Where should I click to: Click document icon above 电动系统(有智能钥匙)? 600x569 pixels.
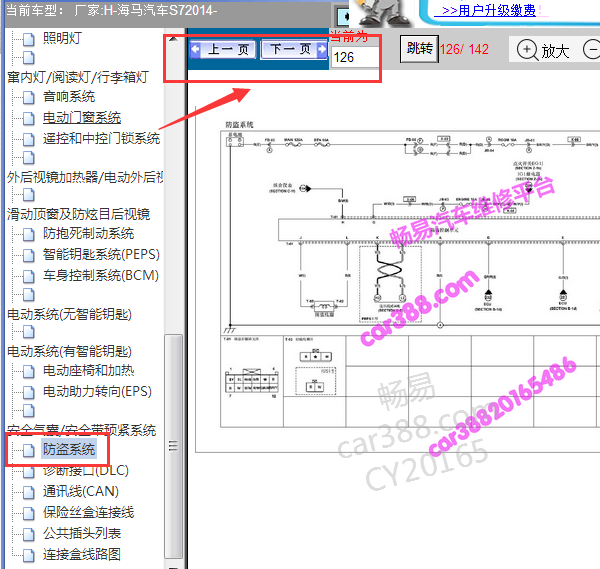click(28, 331)
